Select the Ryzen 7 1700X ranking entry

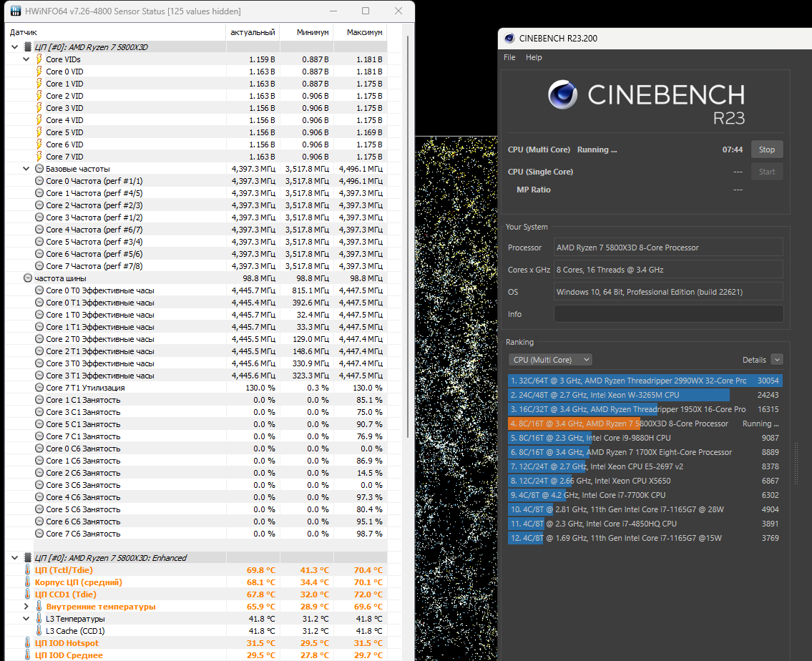[645, 452]
